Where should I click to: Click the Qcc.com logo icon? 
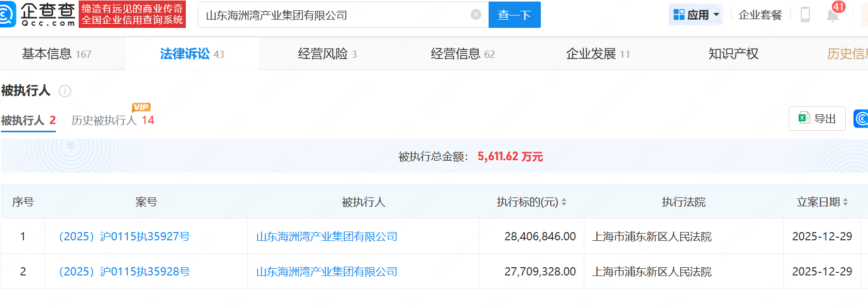point(7,14)
